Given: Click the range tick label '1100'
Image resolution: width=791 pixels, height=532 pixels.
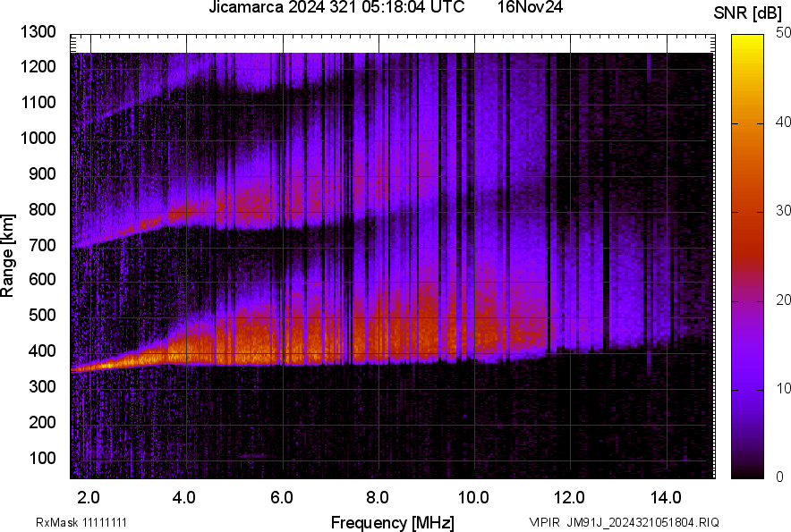Looking at the screenshot, I should point(38,102).
